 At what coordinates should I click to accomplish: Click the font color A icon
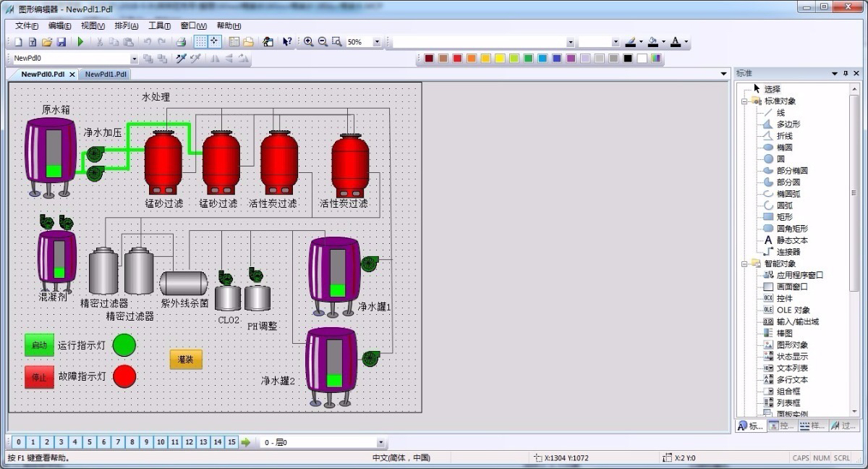[x=676, y=42]
